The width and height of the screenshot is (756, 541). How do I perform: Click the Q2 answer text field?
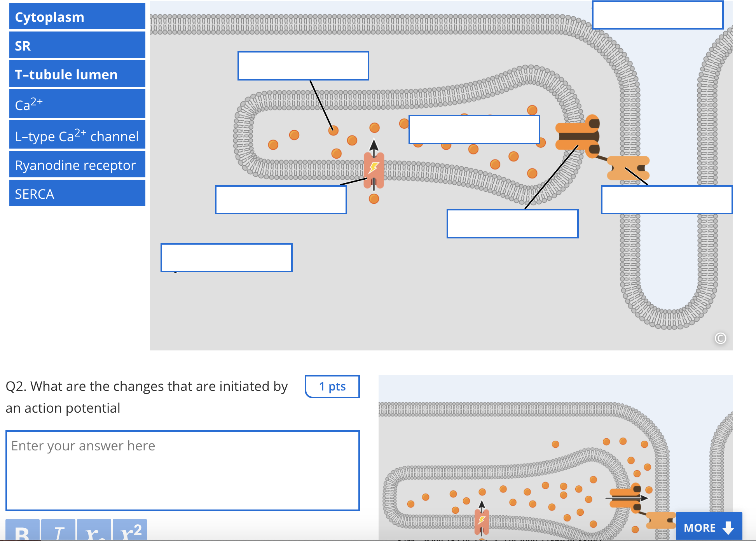[182, 470]
